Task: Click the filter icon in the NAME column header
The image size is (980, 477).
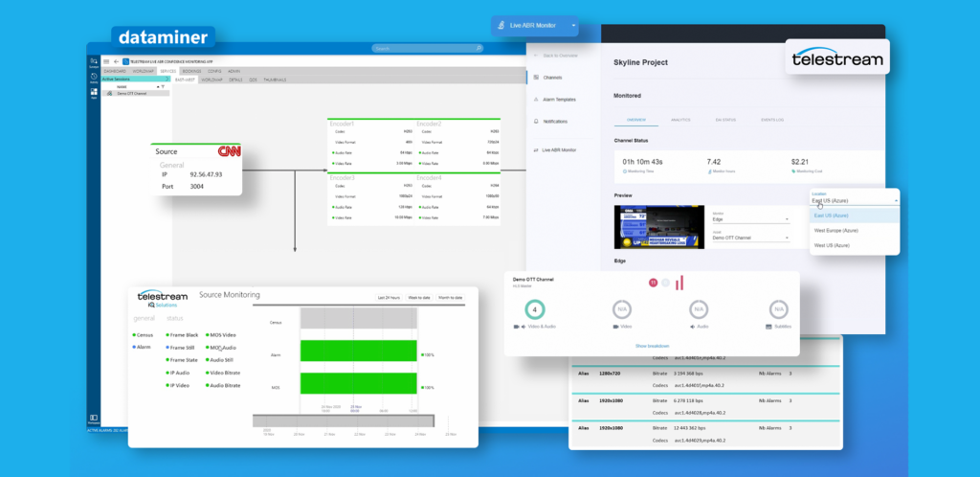Action: [163, 86]
